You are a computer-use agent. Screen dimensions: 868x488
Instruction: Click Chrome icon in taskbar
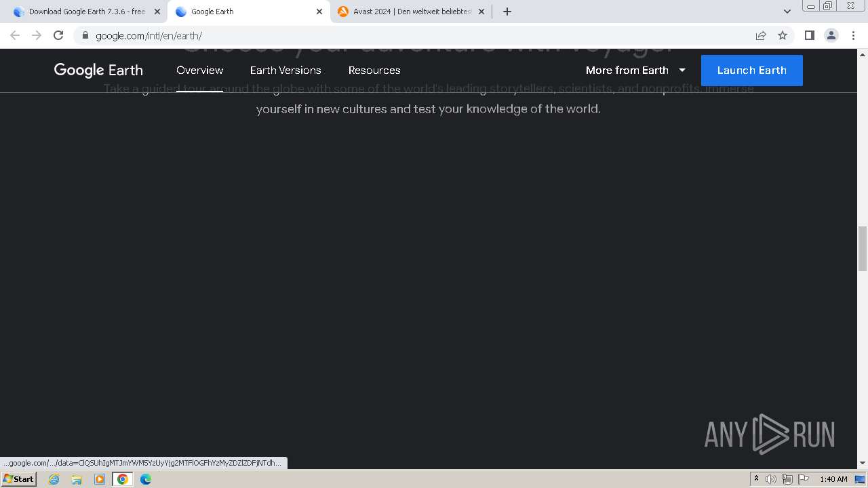123,479
